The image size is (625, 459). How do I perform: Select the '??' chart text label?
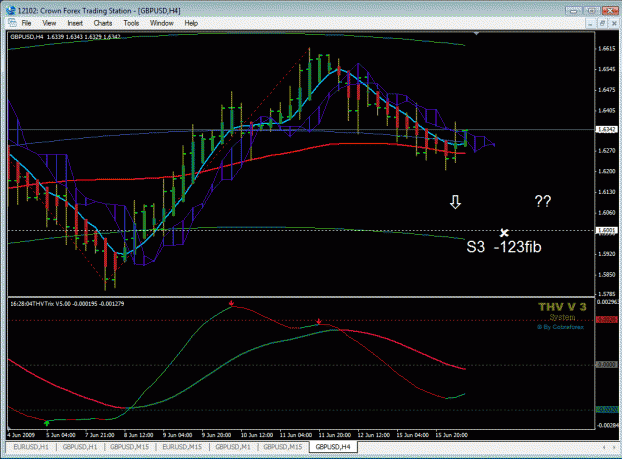pyautogui.click(x=542, y=201)
